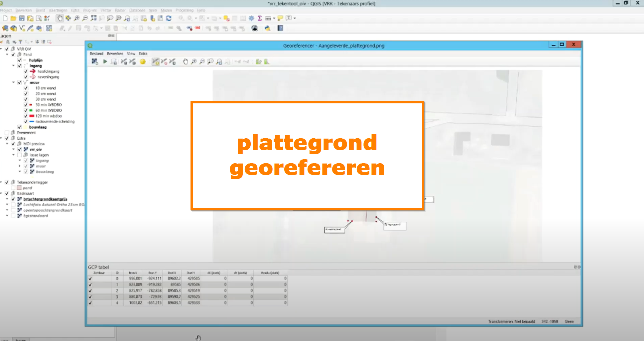Viewport: 644px width, 341px height.
Task: Open Kaartlagen menu in QGIS
Action: pyautogui.click(x=58, y=10)
